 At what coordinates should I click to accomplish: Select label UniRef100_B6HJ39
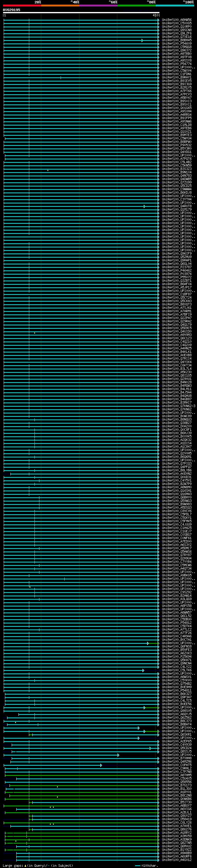[x=177, y=433]
